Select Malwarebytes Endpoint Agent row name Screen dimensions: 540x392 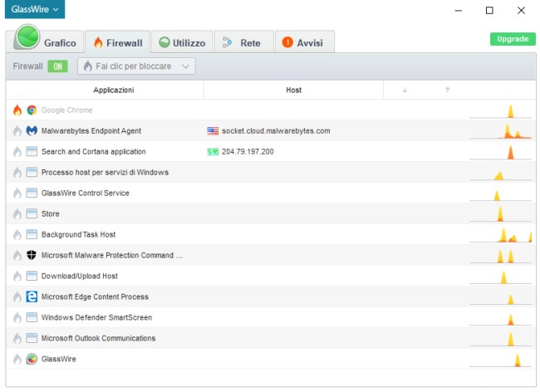click(x=91, y=131)
